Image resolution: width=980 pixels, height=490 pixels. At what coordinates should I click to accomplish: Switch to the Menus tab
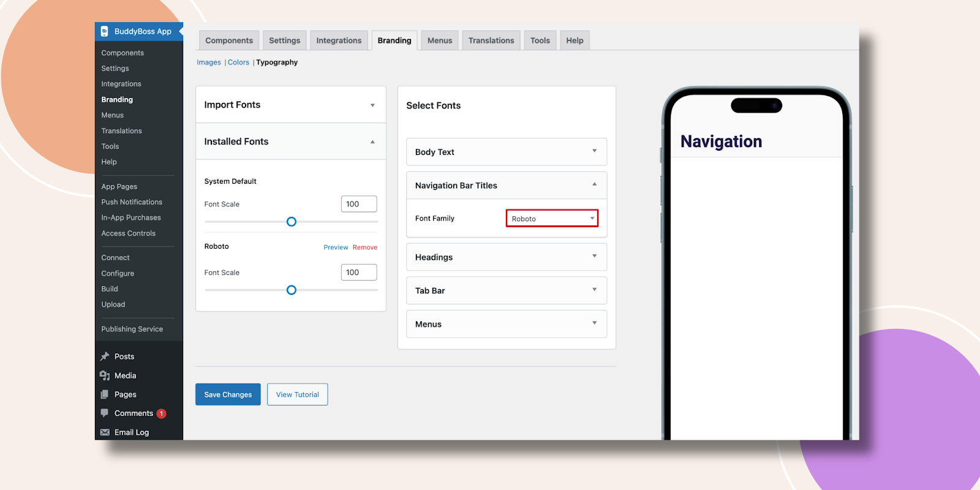pos(440,40)
